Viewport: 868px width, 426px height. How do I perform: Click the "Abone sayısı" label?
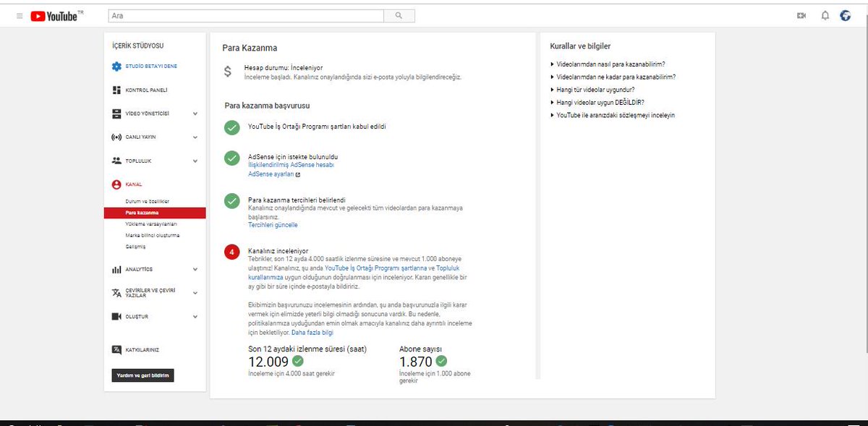pyautogui.click(x=421, y=349)
